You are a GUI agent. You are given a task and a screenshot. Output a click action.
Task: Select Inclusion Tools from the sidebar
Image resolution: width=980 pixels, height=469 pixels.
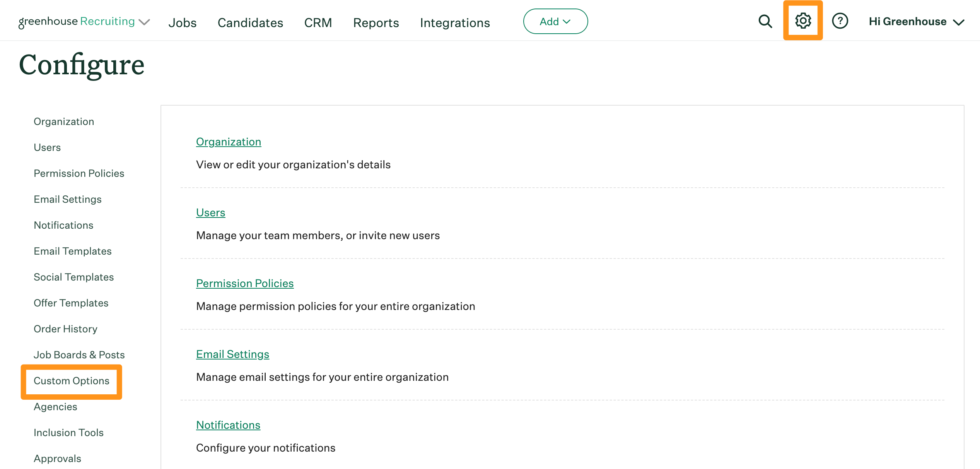click(x=68, y=433)
